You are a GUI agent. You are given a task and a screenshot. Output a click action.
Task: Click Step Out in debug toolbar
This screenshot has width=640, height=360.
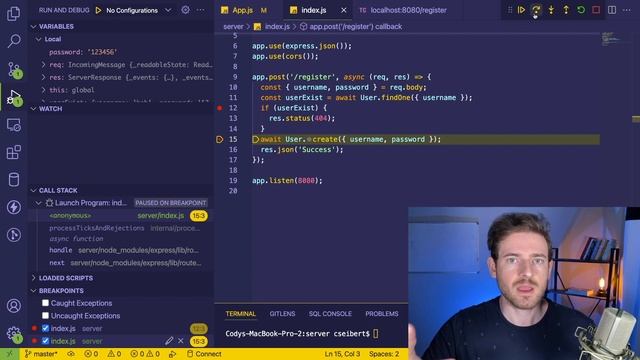click(x=566, y=10)
